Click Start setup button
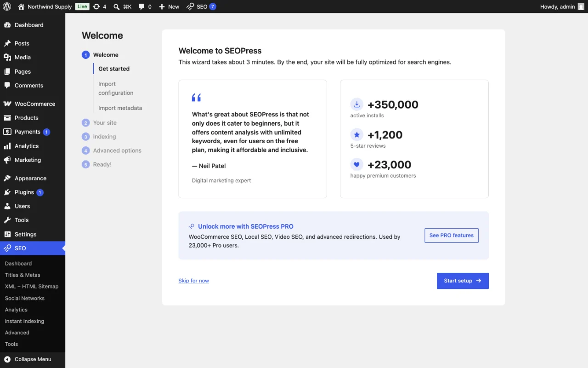The width and height of the screenshot is (588, 368). point(463,281)
